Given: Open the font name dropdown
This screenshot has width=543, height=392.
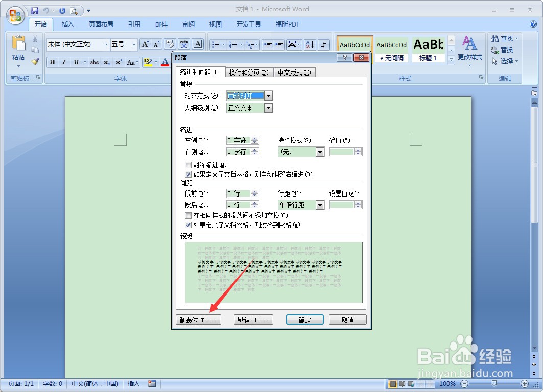Looking at the screenshot, I should 106,44.
